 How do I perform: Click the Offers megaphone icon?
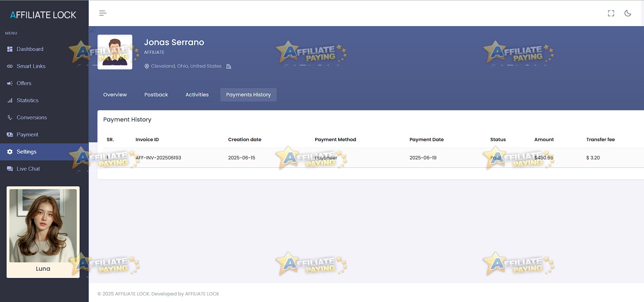[x=10, y=83]
